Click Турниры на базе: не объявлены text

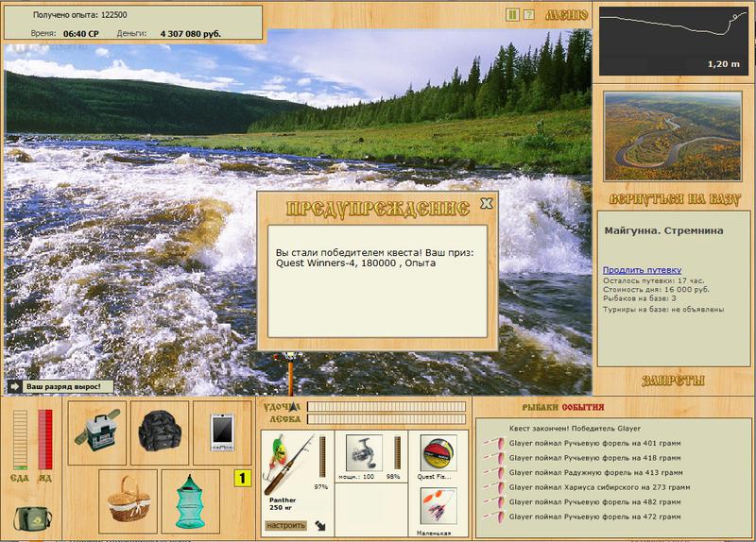coord(663,310)
